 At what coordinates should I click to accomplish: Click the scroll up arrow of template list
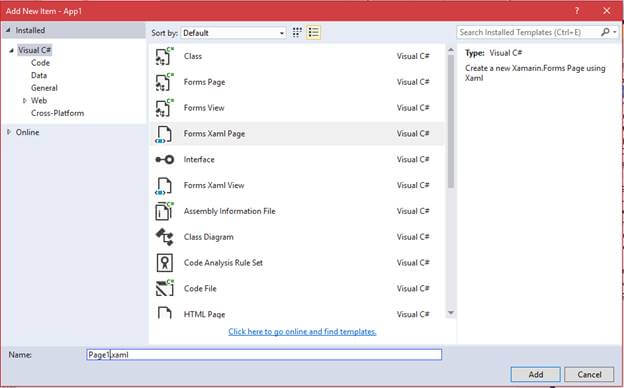451,50
